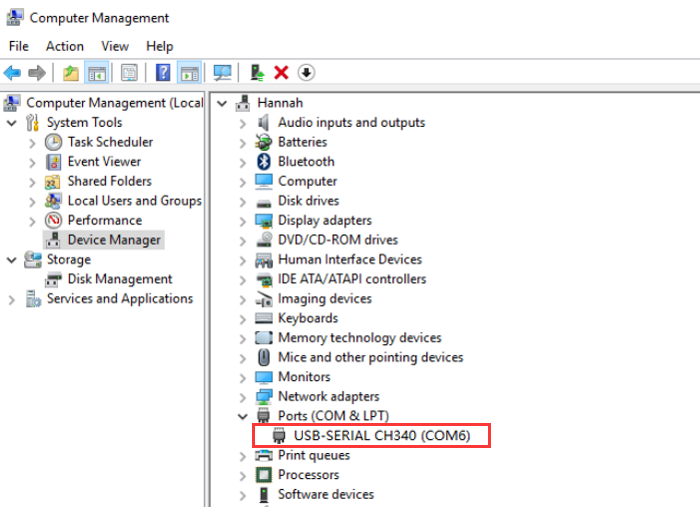
Task: Click the Up one level folder icon
Action: click(70, 73)
